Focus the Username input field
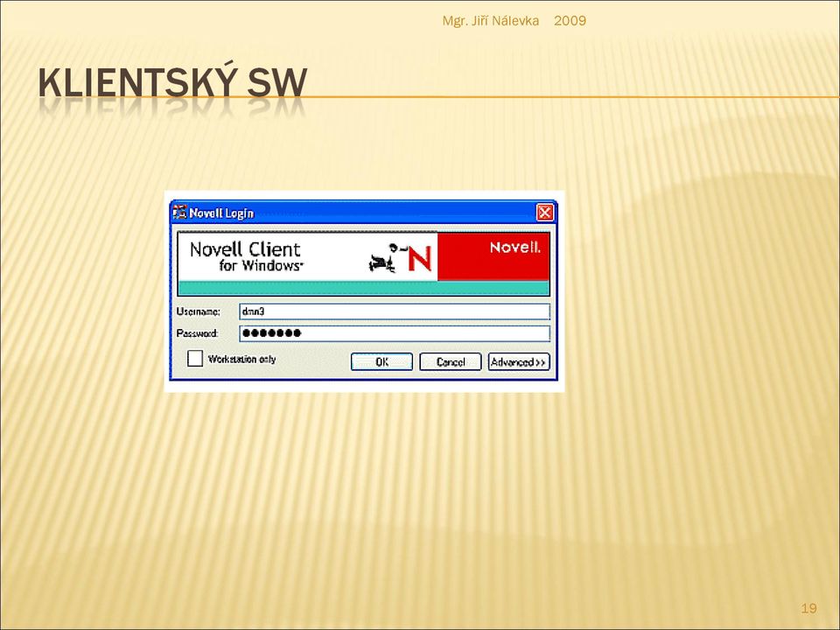 [395, 311]
